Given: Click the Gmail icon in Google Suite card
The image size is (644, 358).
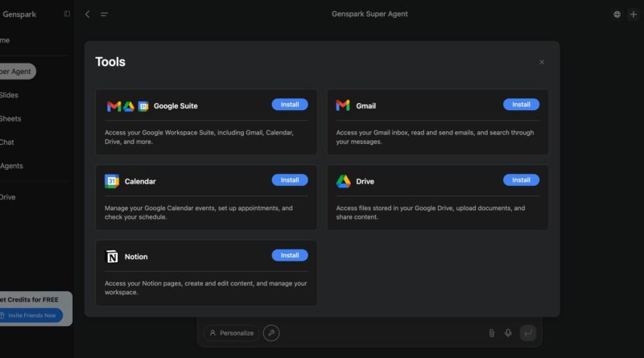Looking at the screenshot, I should pyautogui.click(x=114, y=106).
